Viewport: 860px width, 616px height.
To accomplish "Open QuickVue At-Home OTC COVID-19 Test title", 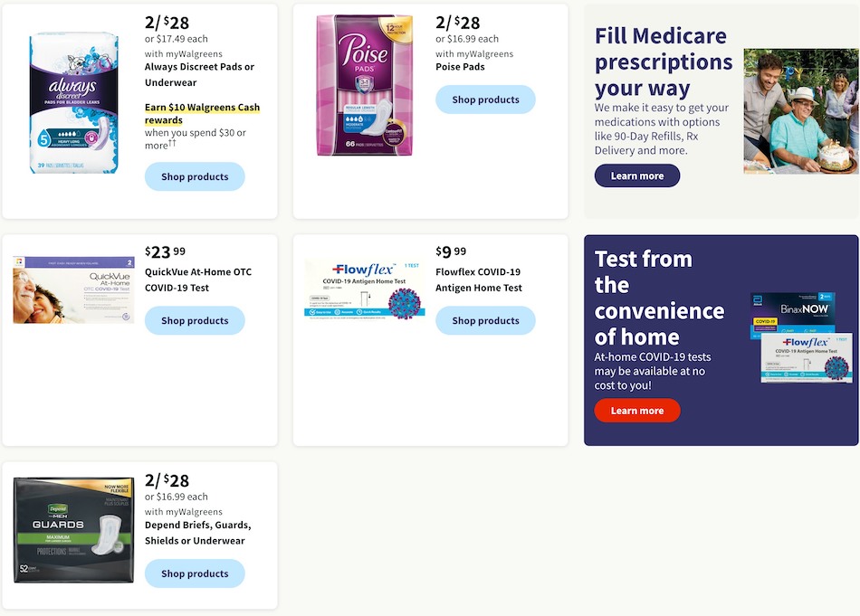I will click(x=198, y=280).
